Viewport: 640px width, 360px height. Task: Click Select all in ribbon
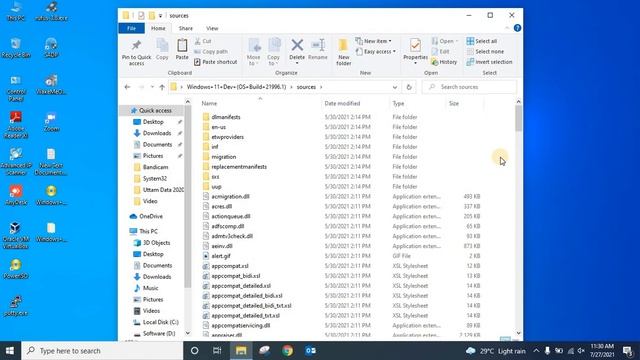coord(482,41)
